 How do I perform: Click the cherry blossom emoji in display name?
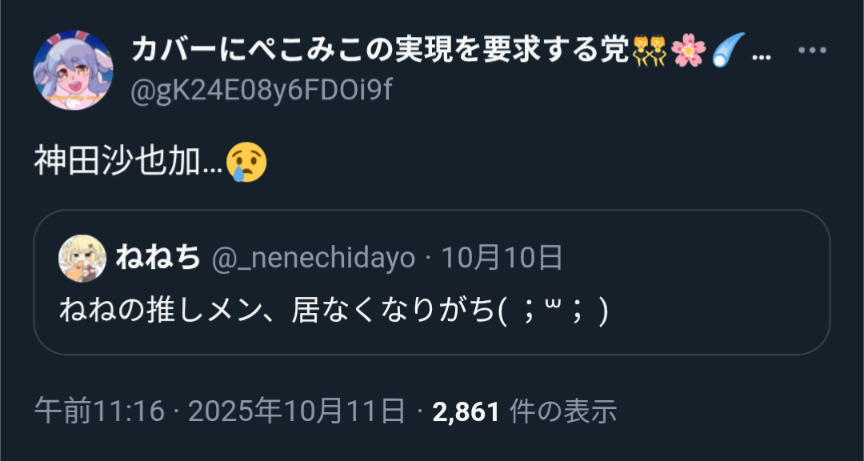tap(689, 51)
